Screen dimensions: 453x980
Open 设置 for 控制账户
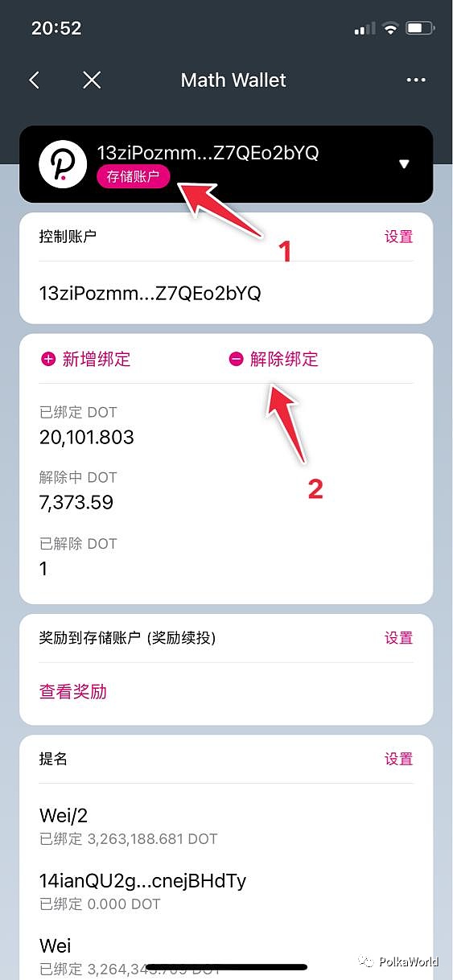pyautogui.click(x=398, y=237)
